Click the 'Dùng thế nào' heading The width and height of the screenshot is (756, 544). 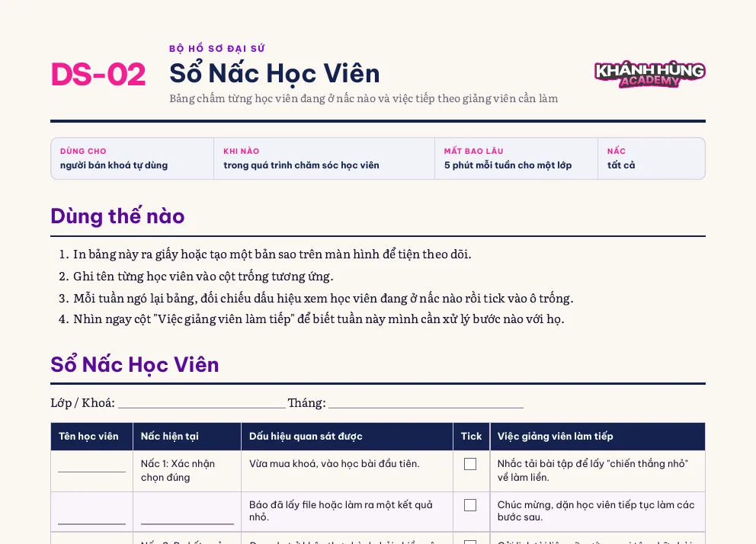click(x=117, y=216)
